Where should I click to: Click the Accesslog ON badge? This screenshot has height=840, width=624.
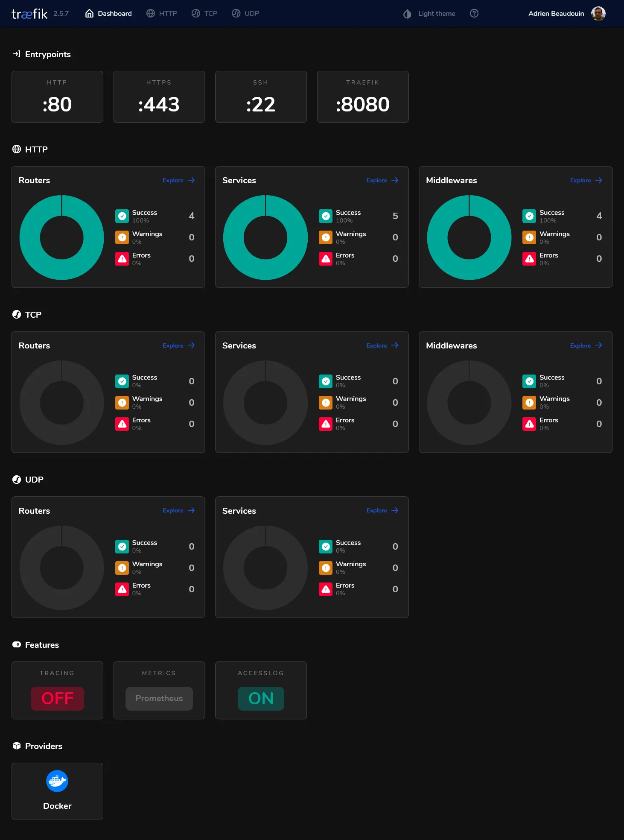tap(261, 699)
